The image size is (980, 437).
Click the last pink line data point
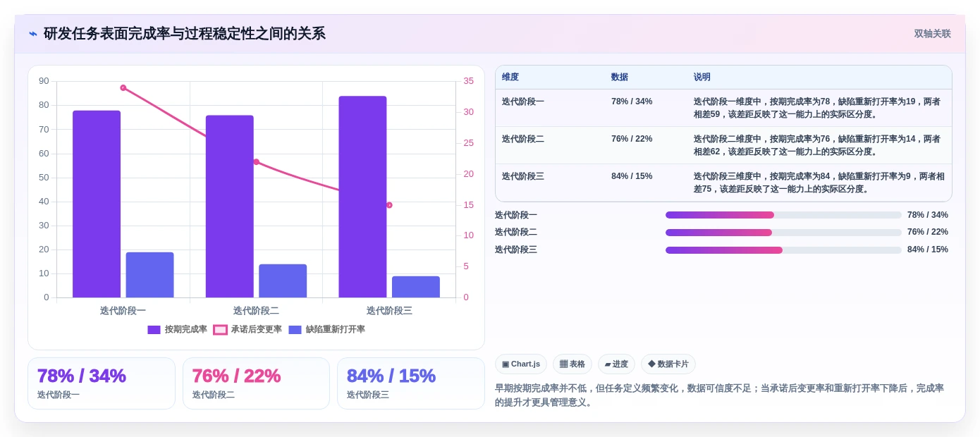[x=389, y=205]
